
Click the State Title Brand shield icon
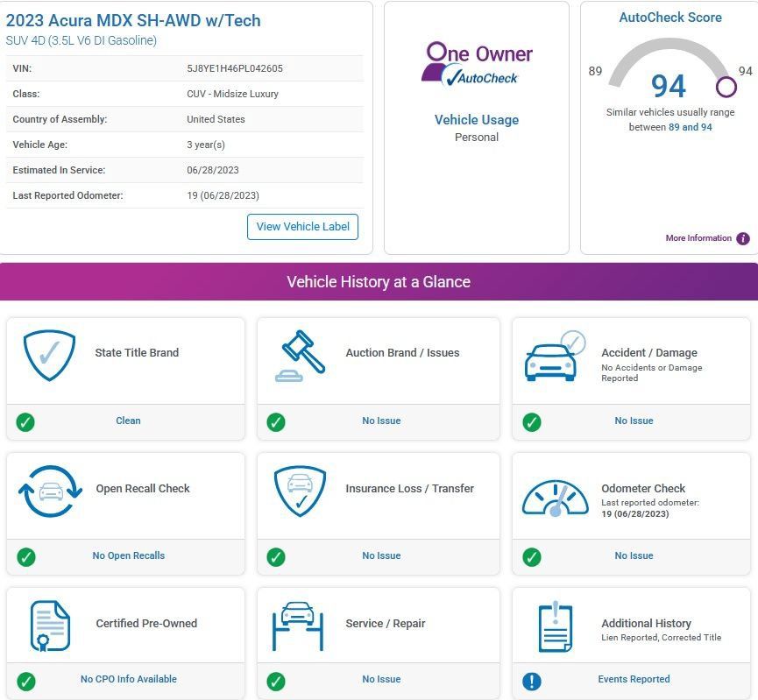click(49, 356)
